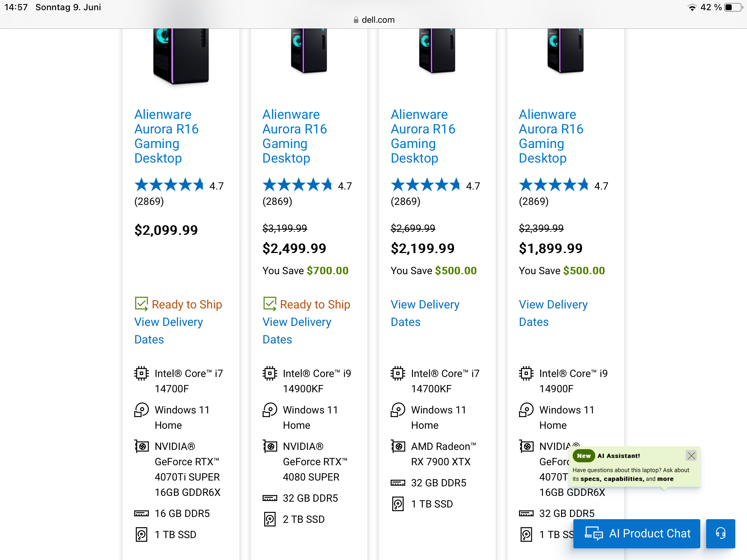View delivery dates for the $2,199.99 desktop
The image size is (747, 560).
(x=425, y=313)
